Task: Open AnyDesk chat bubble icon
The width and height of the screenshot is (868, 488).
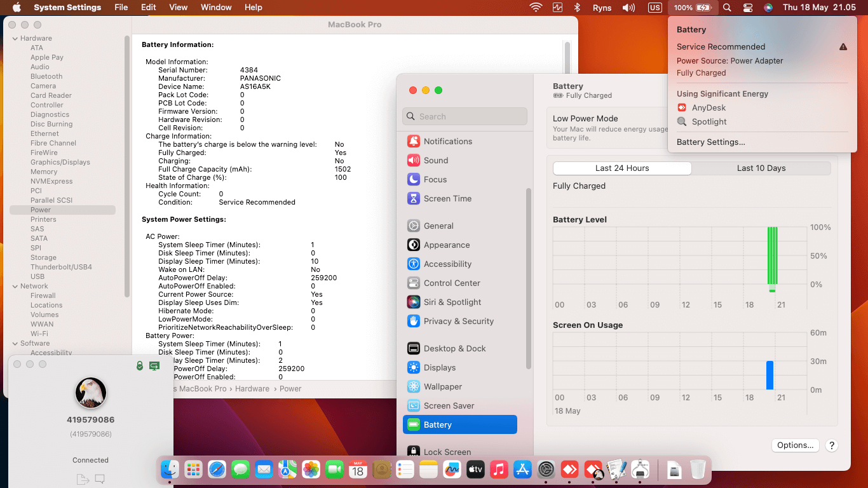Action: coord(100,478)
